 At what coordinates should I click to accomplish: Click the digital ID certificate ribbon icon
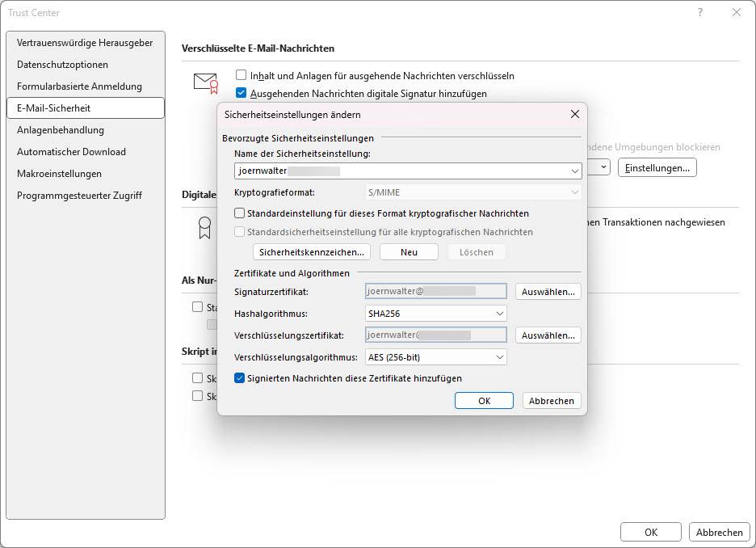(205, 227)
